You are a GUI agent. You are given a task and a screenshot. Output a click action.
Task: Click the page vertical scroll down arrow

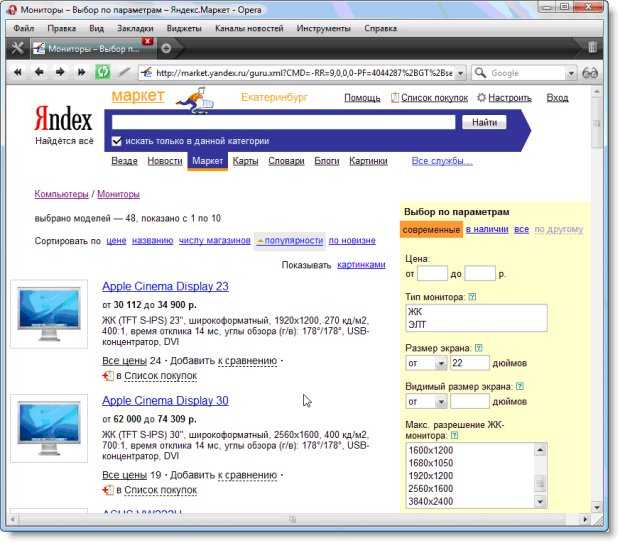pos(597,507)
